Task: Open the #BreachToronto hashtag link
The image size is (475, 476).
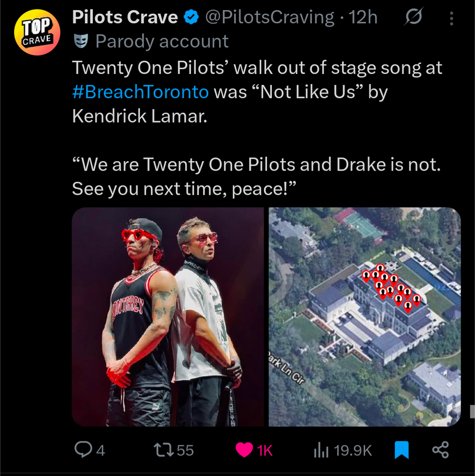Action: (x=140, y=92)
